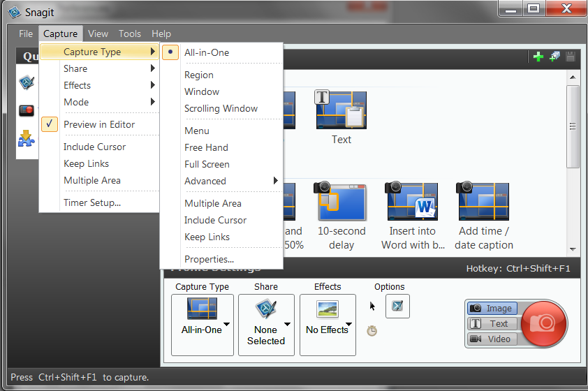The image size is (588, 391).
Task: Open Effects dropdown arrow
Action: [348, 324]
